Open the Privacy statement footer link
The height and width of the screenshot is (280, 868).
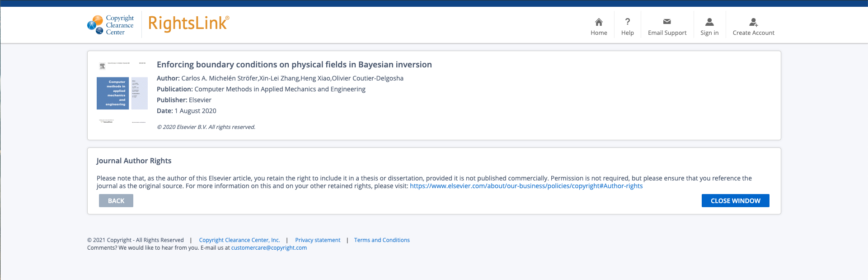(318, 240)
